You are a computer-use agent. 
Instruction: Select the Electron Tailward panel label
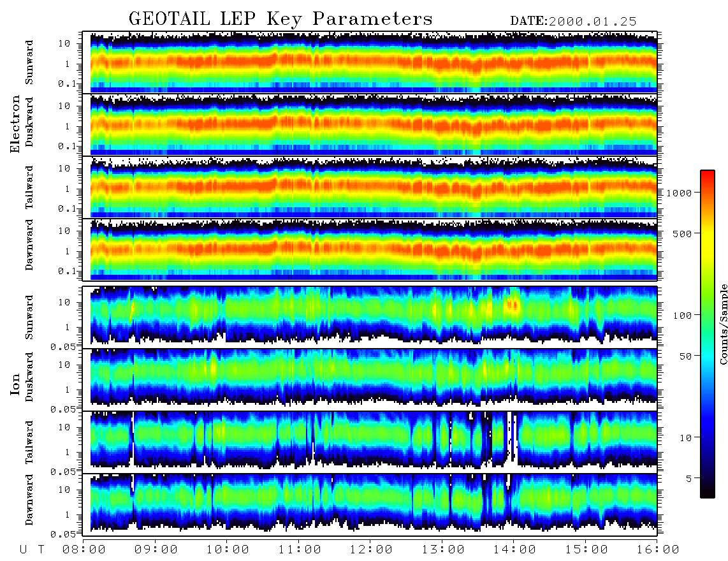pyautogui.click(x=29, y=187)
